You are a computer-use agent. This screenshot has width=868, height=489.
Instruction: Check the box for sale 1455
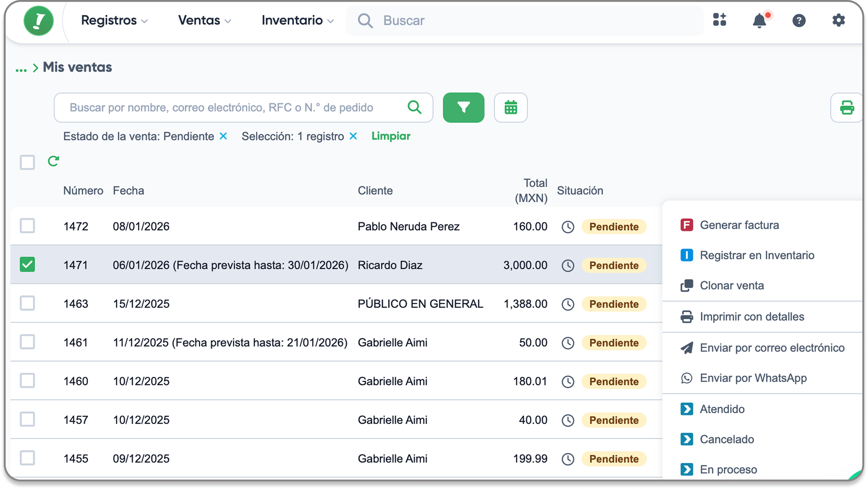[x=27, y=459]
